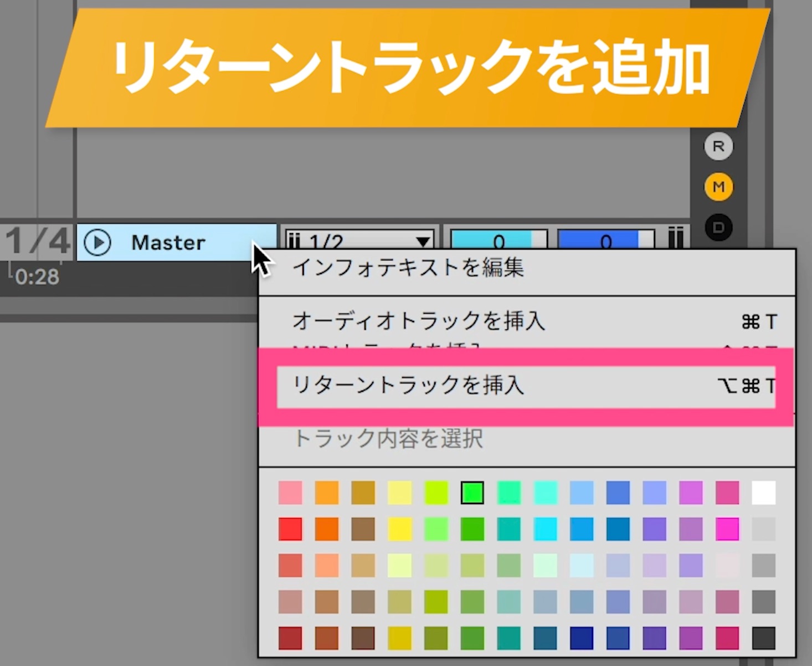The height and width of the screenshot is (666, 812).
Task: Pick the bright cyan color swatch
Action: [x=545, y=529]
